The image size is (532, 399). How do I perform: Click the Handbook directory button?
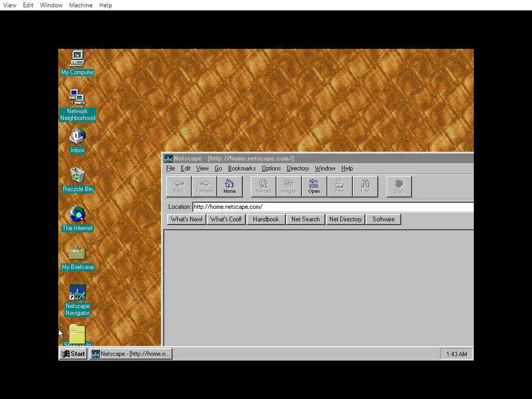(265, 219)
